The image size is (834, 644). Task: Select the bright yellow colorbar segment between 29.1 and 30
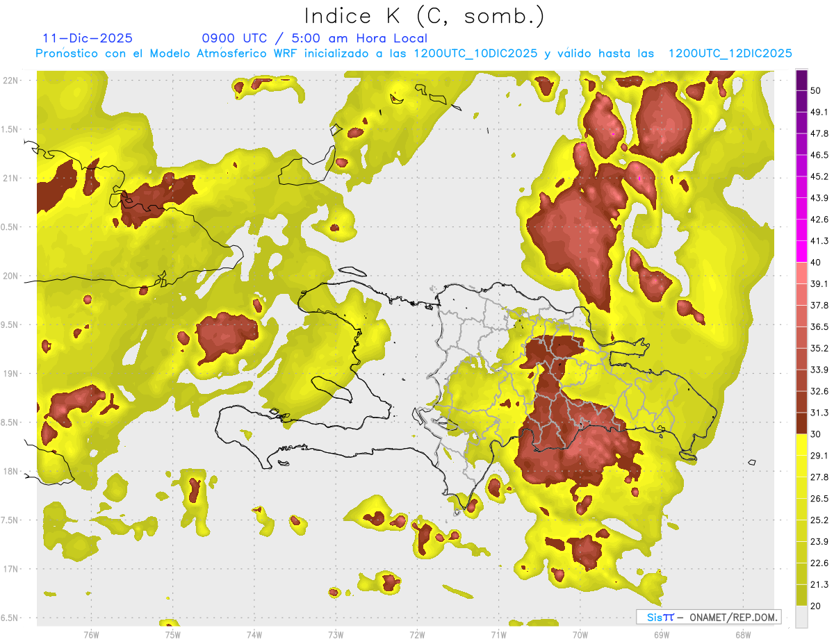point(801,445)
